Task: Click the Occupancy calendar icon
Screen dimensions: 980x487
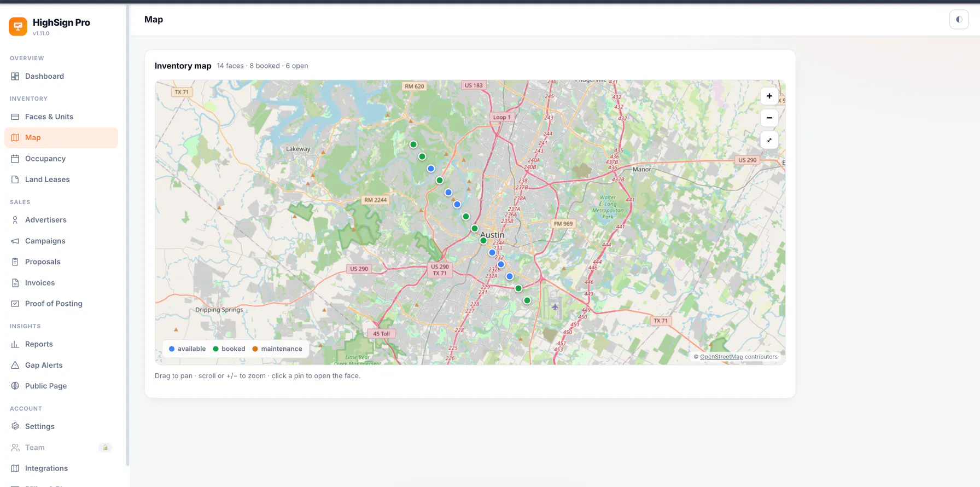Action: [15, 159]
